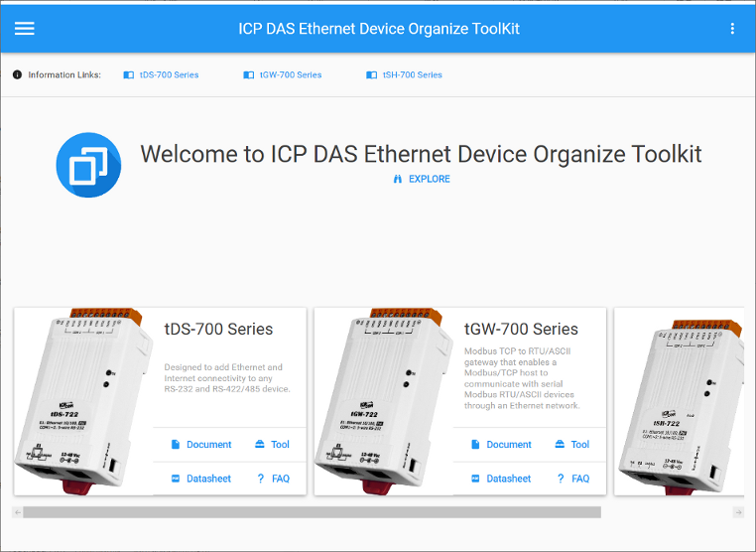Click the horizontal scrollbar thumb
756x552 pixels.
[312, 512]
